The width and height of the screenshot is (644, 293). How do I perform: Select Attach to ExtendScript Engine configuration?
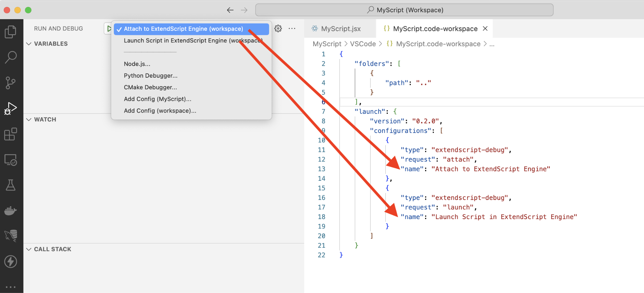click(x=183, y=29)
